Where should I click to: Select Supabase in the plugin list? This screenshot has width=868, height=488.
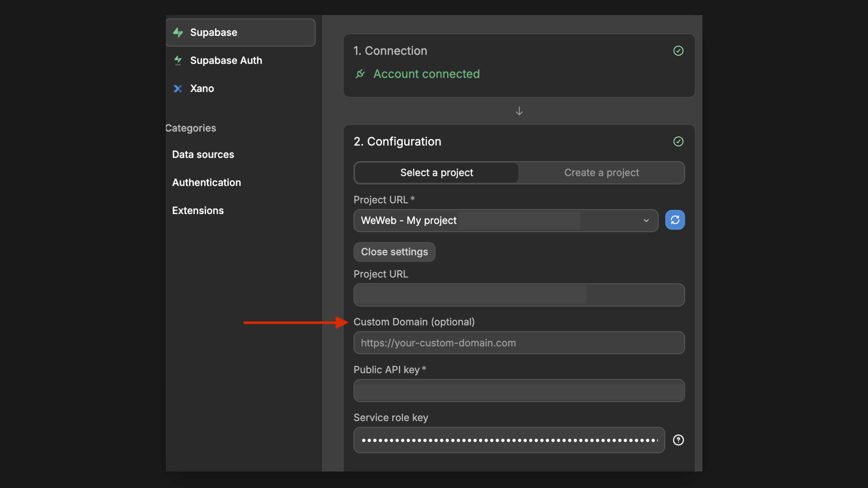coord(240,33)
